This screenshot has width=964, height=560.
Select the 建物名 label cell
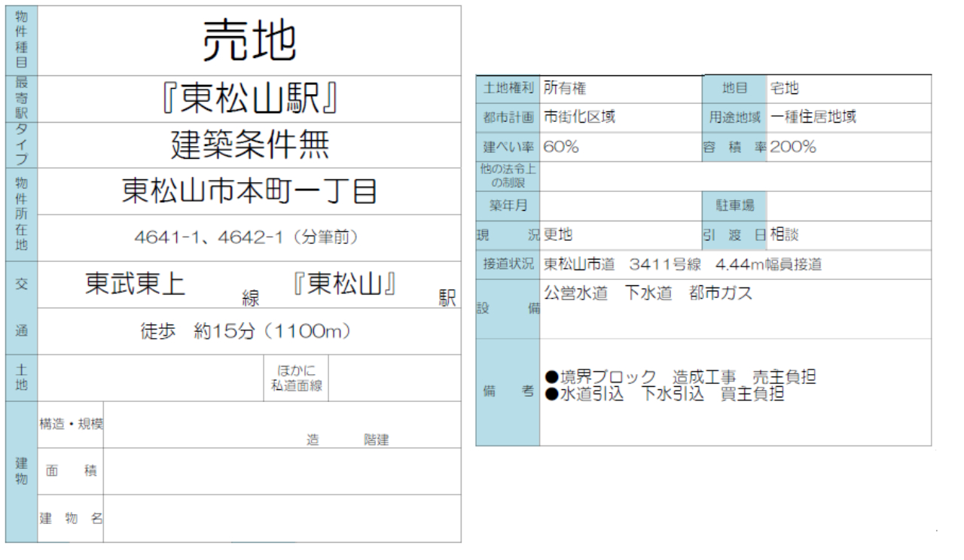pyautogui.click(x=71, y=518)
